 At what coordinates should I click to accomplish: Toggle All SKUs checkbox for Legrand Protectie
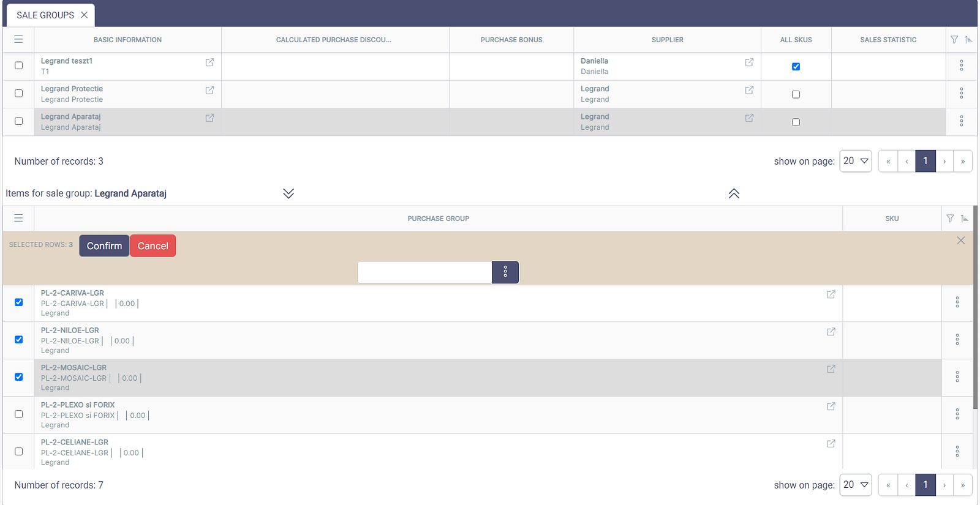(x=796, y=94)
